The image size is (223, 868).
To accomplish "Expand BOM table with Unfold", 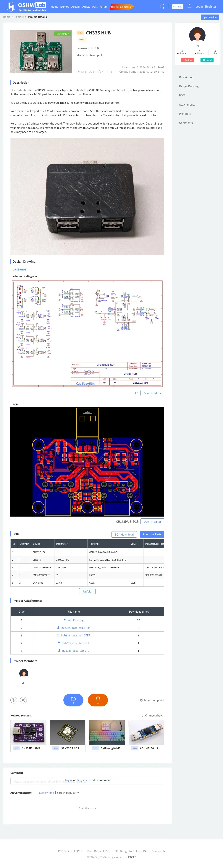I will [x=87, y=591].
